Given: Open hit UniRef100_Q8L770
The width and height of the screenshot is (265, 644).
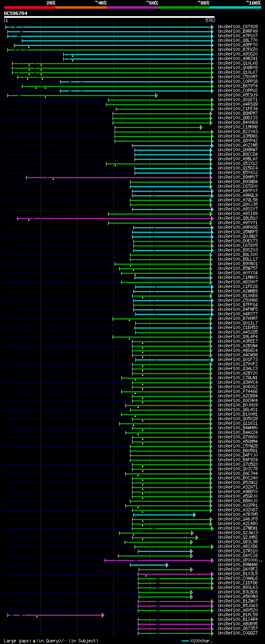Looking at the screenshot, I should 238,41.
